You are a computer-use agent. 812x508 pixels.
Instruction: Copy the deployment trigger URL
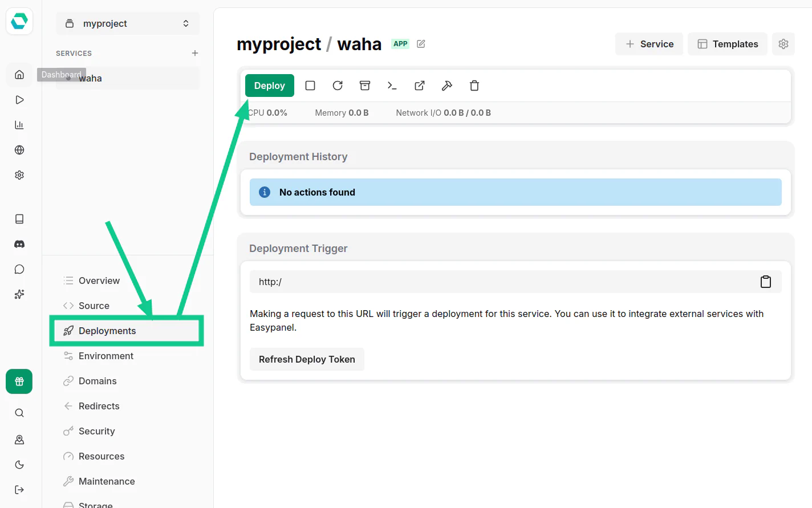[x=765, y=282]
